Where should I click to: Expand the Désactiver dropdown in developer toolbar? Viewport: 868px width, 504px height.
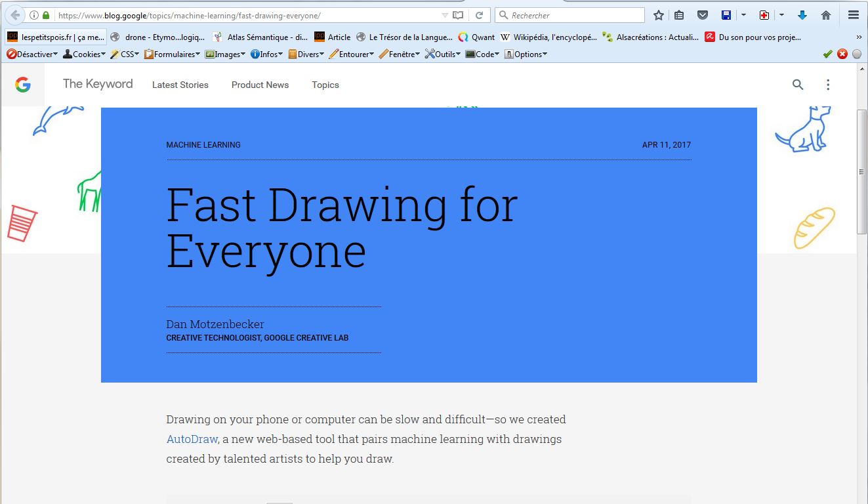(32, 54)
